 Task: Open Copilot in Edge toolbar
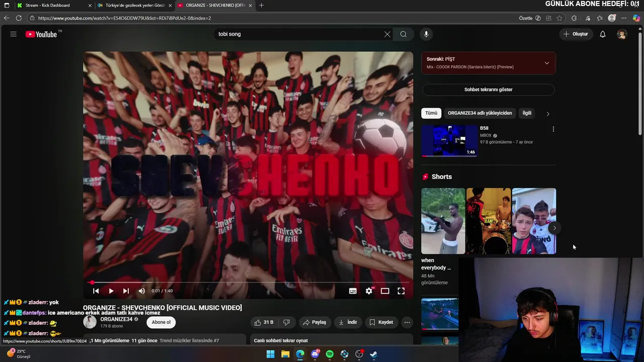(x=636, y=18)
